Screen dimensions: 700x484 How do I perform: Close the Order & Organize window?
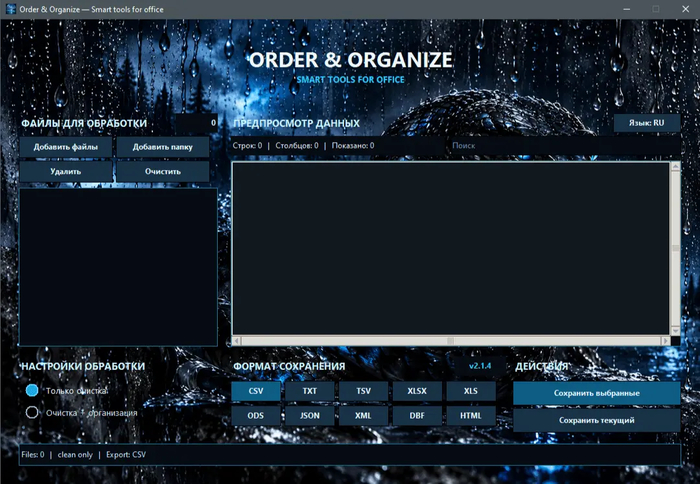pyautogui.click(x=686, y=9)
